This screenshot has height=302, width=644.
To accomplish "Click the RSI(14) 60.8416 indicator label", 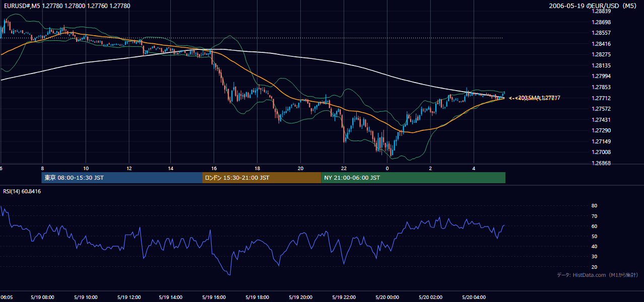I will point(22,191).
